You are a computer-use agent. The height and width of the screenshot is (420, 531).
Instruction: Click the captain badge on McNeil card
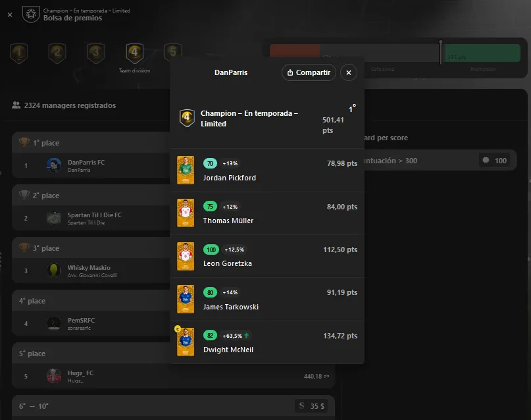click(x=178, y=328)
